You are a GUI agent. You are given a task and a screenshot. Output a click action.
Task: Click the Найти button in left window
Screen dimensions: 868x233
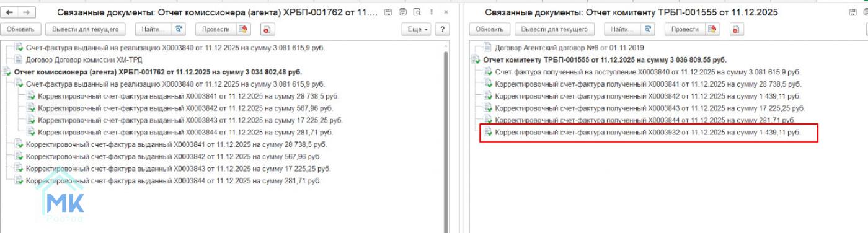pyautogui.click(x=153, y=29)
